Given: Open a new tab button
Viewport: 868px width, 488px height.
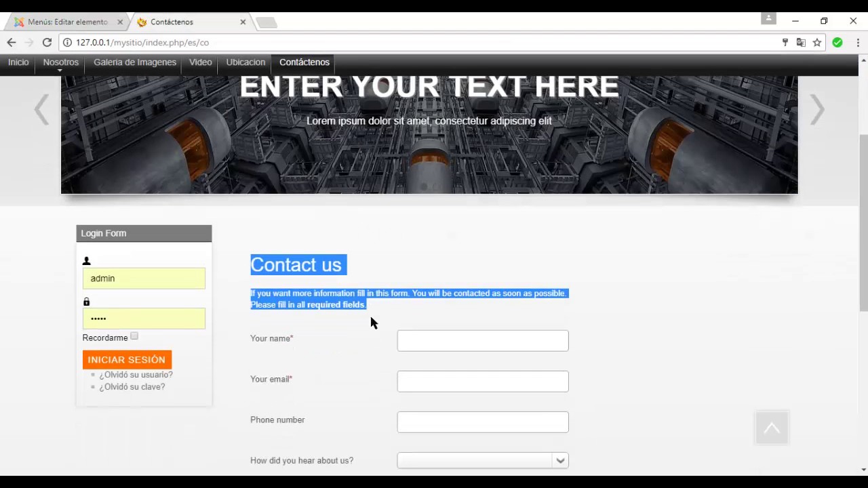Looking at the screenshot, I should [267, 22].
